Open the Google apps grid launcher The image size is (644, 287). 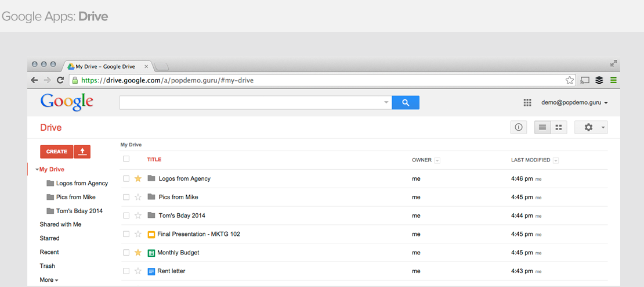pos(527,102)
